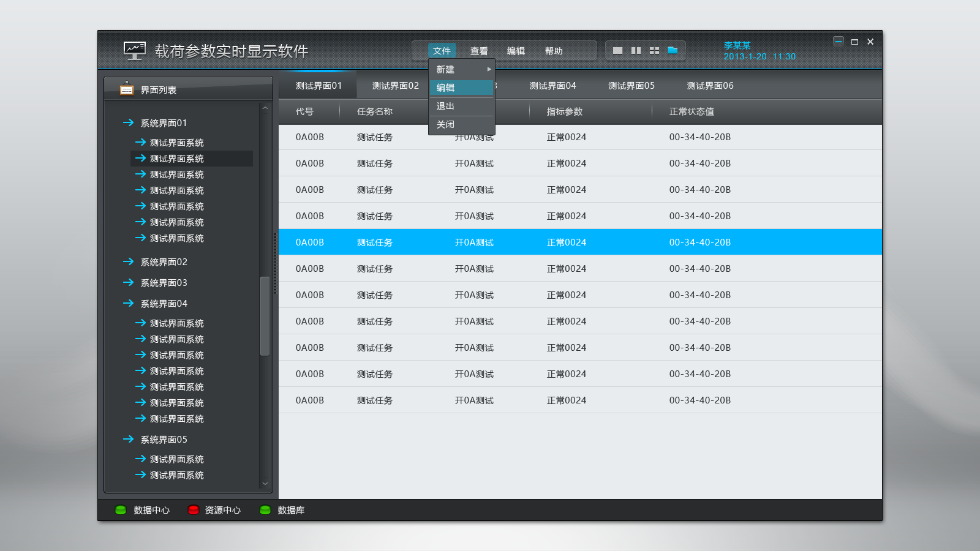The image size is (980, 551).
Task: Click the 指标参数 column header
Action: pyautogui.click(x=564, y=111)
